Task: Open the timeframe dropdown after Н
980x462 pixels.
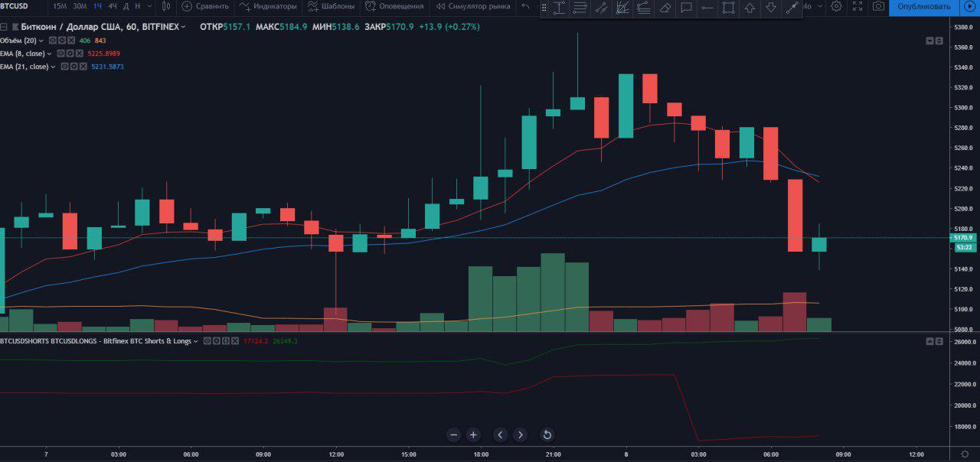Action: point(149,6)
